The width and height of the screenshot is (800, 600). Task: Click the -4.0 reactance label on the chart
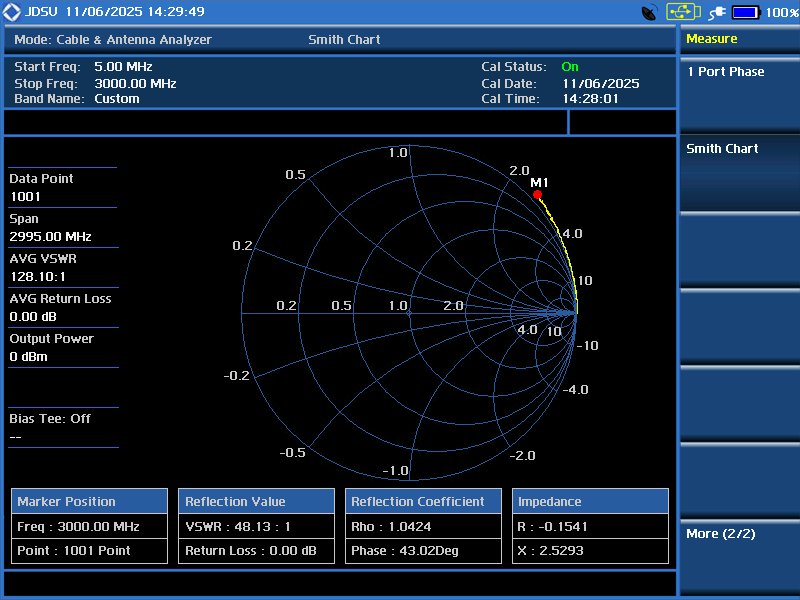pyautogui.click(x=575, y=390)
